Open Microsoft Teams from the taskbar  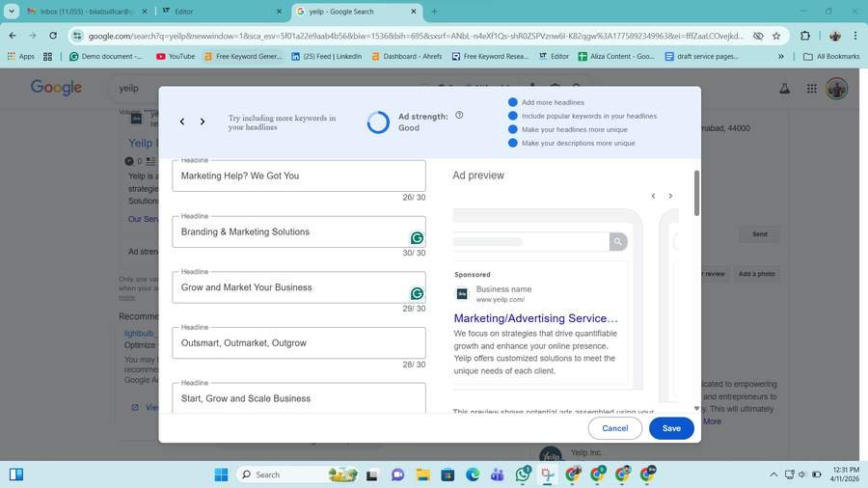497,474
